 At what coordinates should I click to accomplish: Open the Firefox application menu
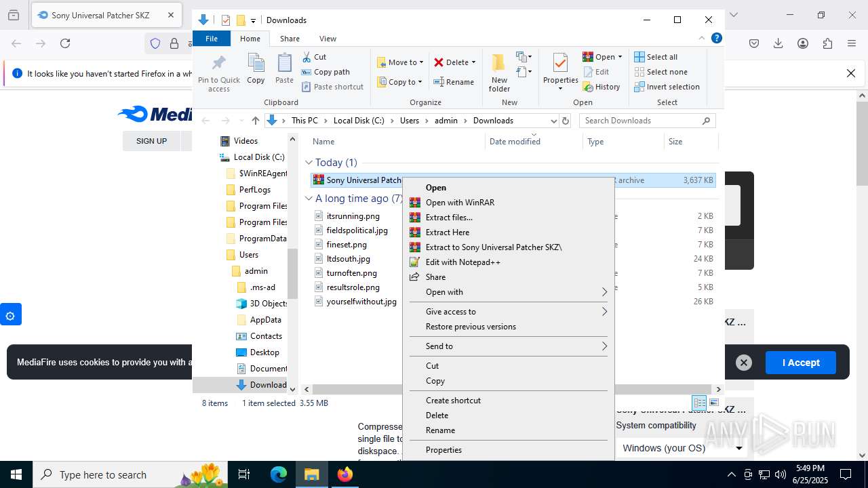[852, 43]
